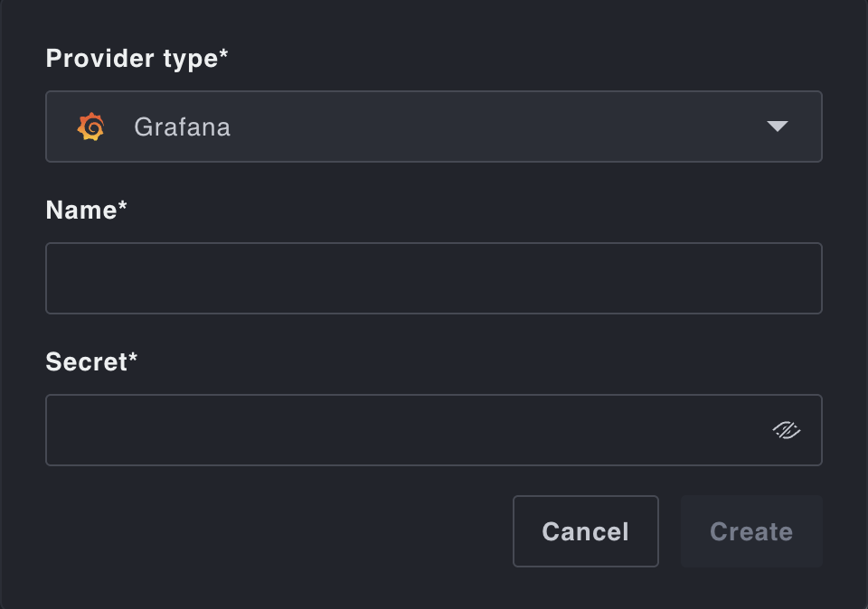Place cursor in the empty Name box
Image resolution: width=868 pixels, height=609 pixels.
coord(433,278)
